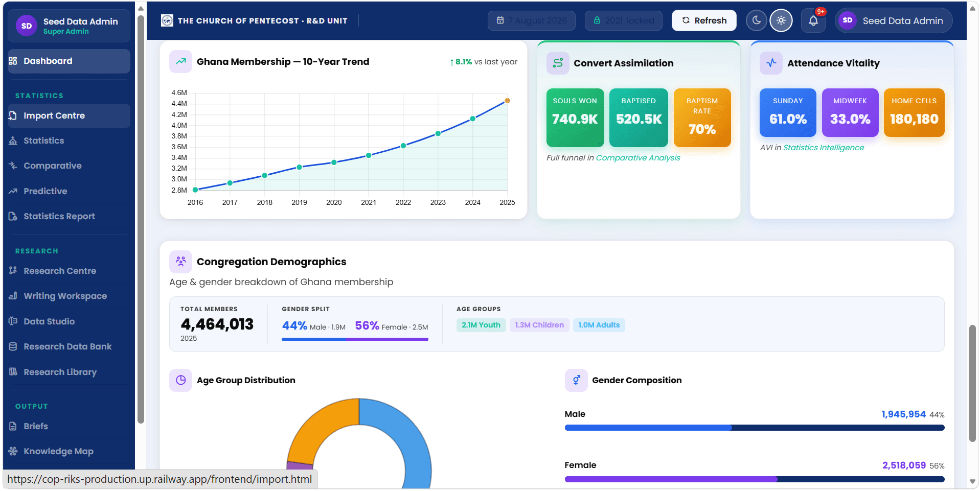Click the Research Data Bank database icon
This screenshot has width=980, height=491.
pyautogui.click(x=13, y=347)
